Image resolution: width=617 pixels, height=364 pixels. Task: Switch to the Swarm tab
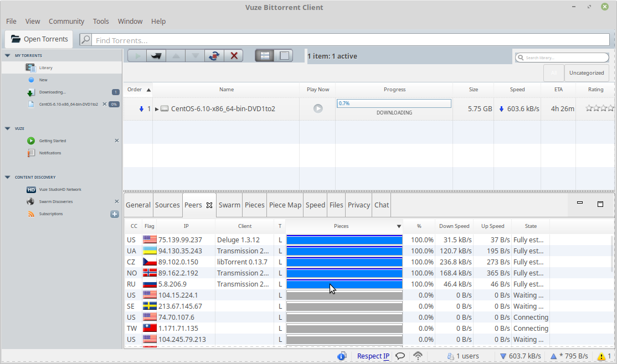pyautogui.click(x=229, y=205)
